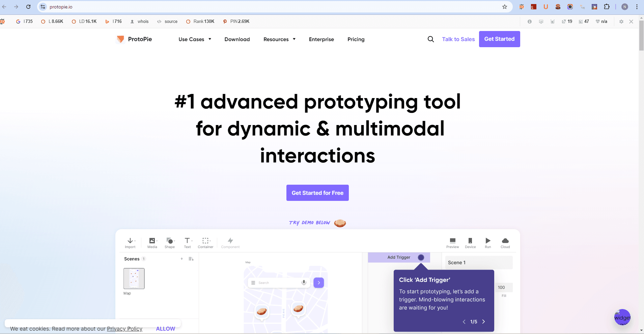This screenshot has height=334, width=644.
Task: Click the Scene 1 name field
Action: [x=479, y=263]
